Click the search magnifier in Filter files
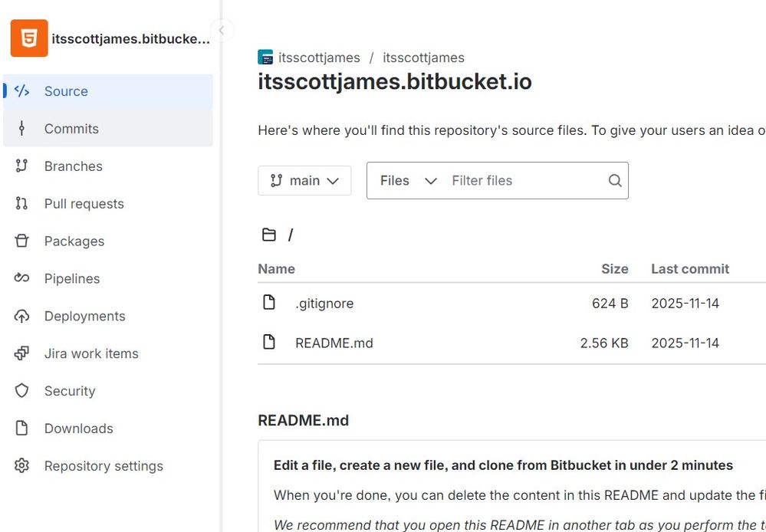The image size is (766, 532). 615,180
